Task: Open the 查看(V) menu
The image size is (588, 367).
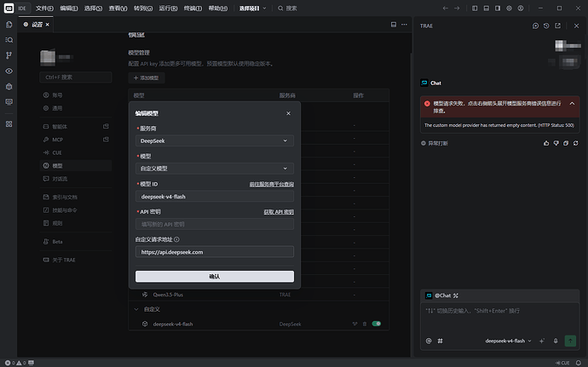Action: point(118,9)
